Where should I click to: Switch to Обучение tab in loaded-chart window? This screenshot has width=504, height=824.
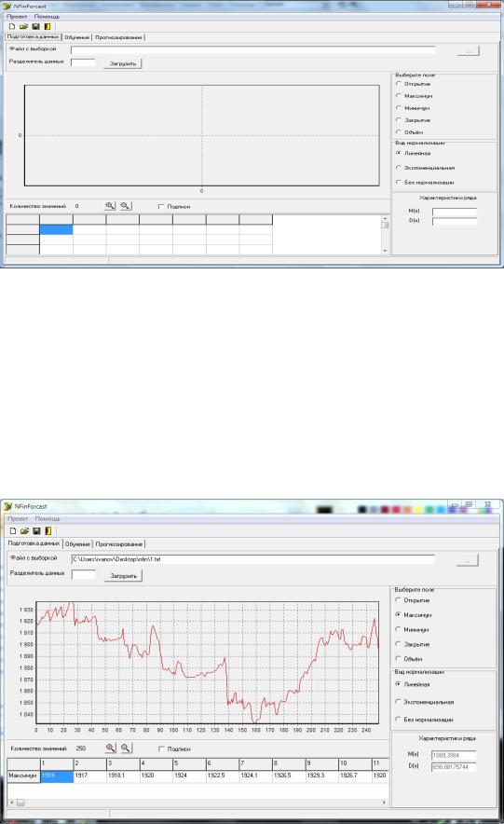click(x=77, y=544)
